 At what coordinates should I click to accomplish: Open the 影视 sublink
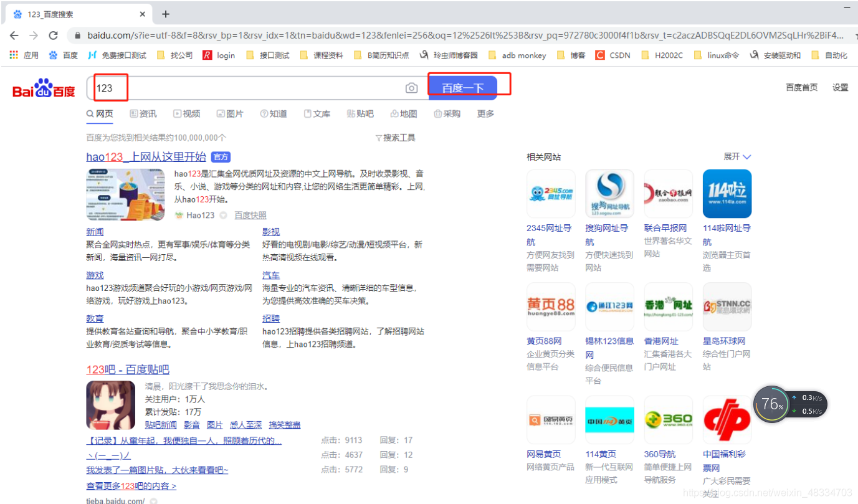click(271, 232)
